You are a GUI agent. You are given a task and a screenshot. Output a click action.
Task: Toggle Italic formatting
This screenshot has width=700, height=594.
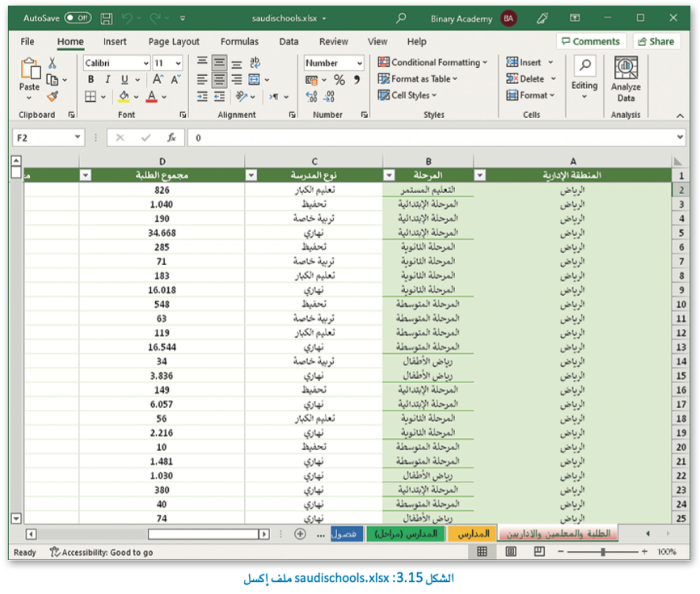click(108, 79)
